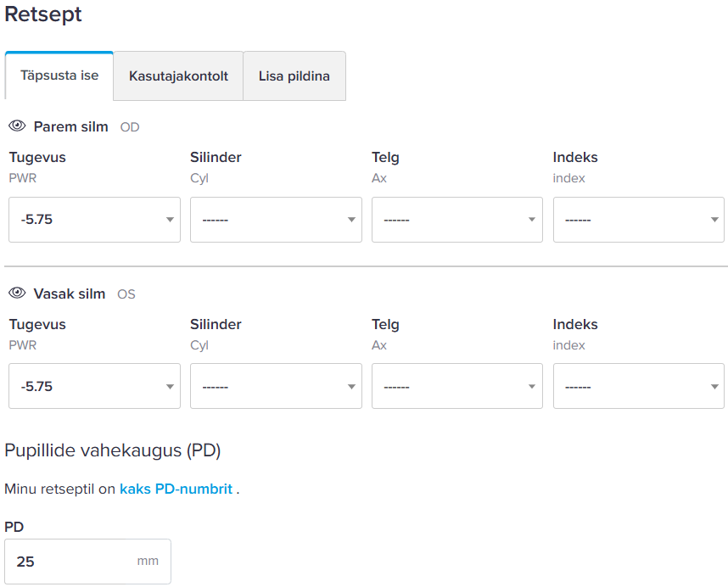Expand the right eye Indeks dropdown

click(x=638, y=220)
